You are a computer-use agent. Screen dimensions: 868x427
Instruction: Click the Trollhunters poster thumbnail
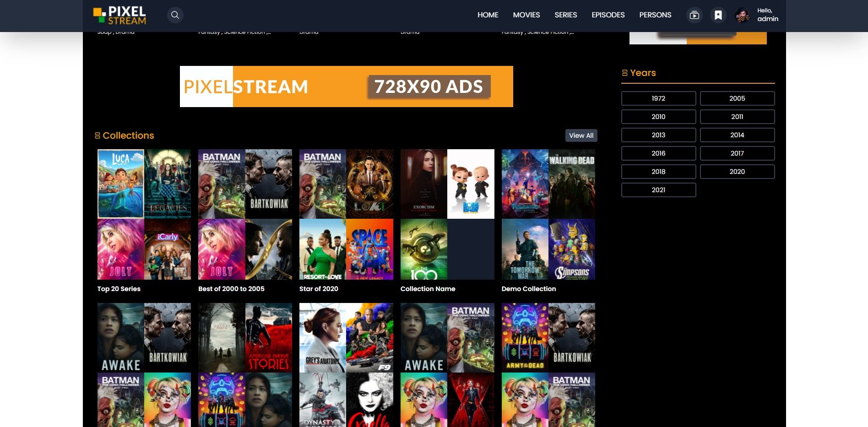point(525,184)
